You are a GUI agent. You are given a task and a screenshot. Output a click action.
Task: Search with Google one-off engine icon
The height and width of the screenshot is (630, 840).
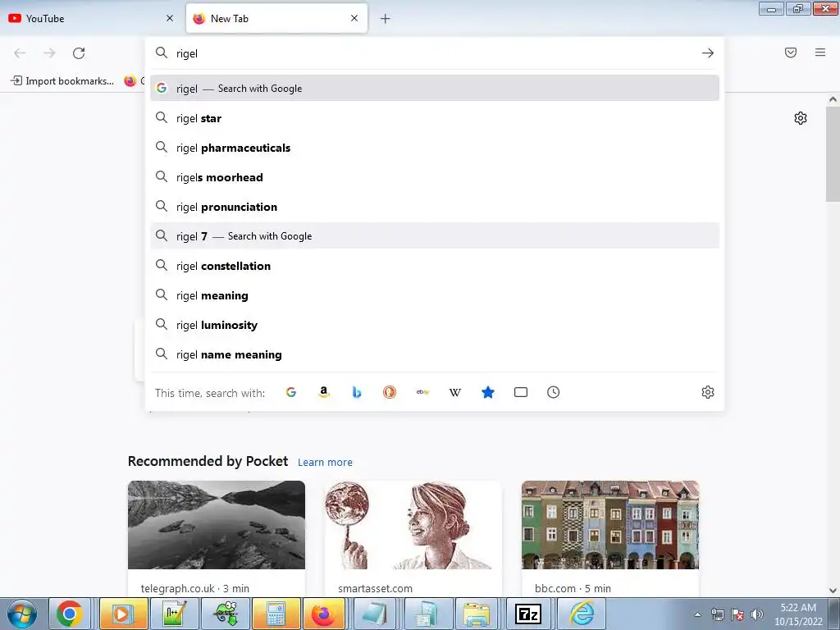point(291,392)
